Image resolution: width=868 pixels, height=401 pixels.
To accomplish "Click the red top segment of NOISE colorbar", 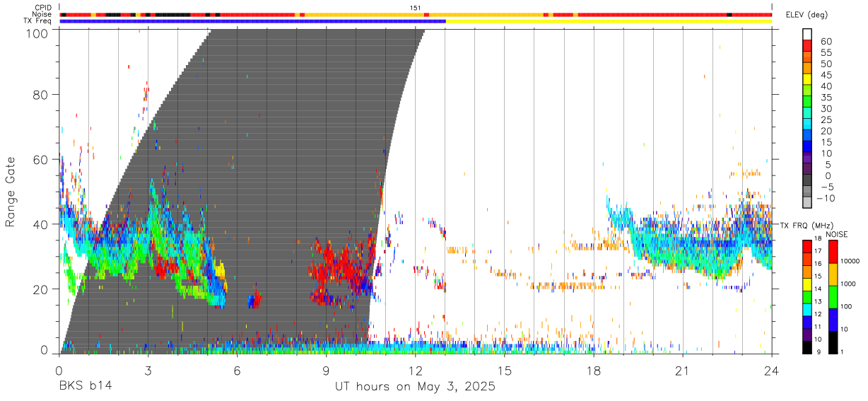I will click(x=833, y=251).
